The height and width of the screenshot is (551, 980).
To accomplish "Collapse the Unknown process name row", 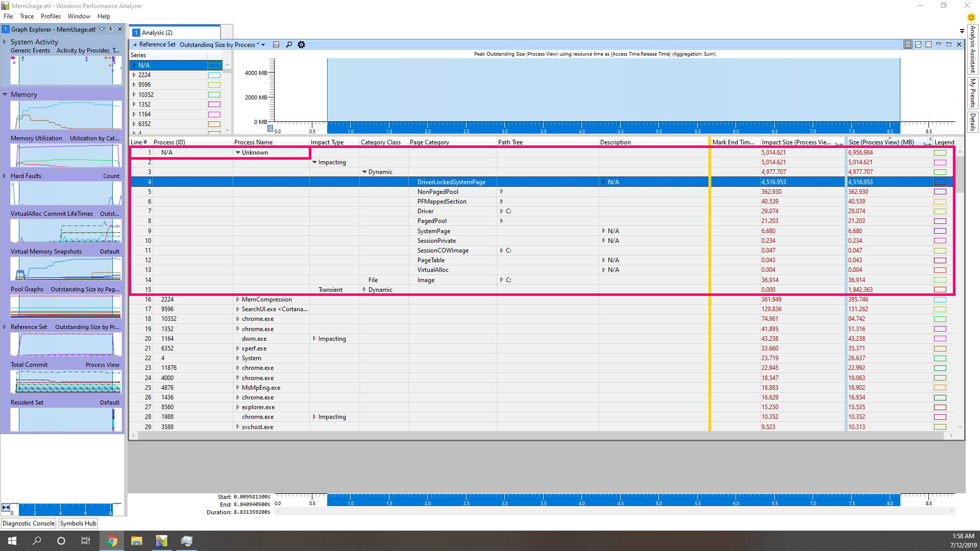I will pyautogui.click(x=237, y=153).
